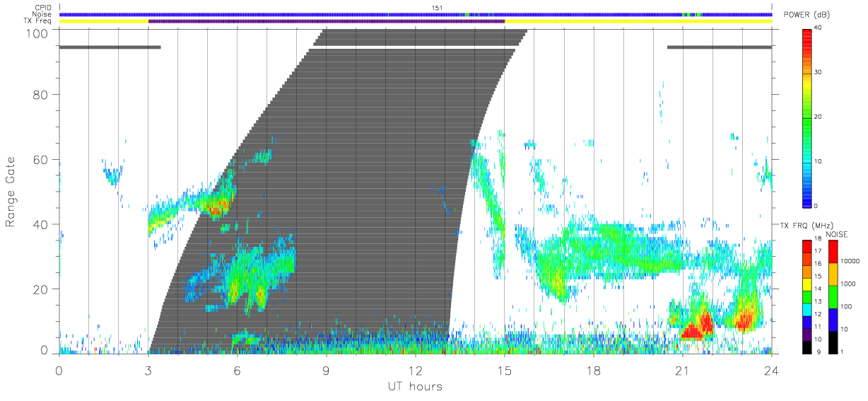
Task: Click the x-axis tick label '6'
Action: pyautogui.click(x=237, y=370)
